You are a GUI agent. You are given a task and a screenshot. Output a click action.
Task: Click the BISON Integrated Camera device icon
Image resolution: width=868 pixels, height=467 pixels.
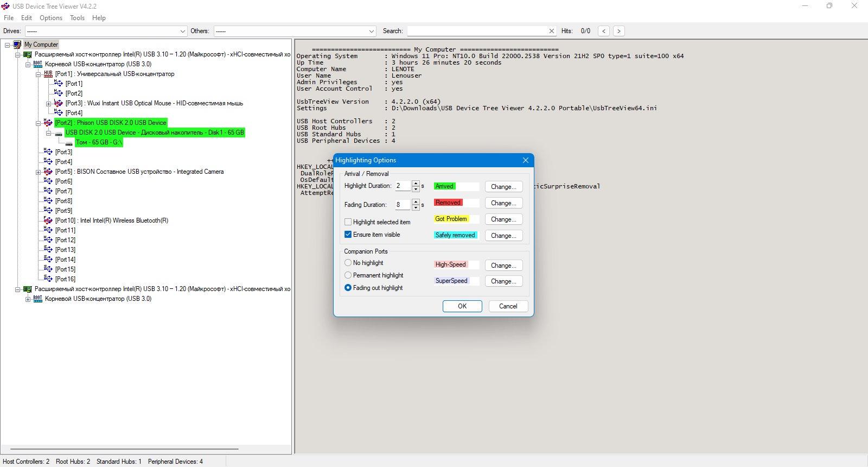(48, 172)
